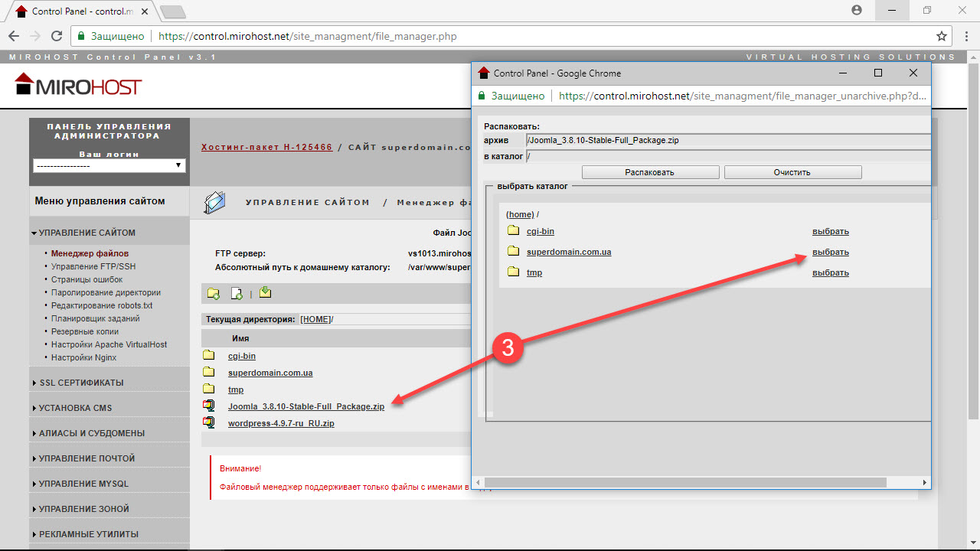
Task: Open Настройки Apache VirtualHost item
Action: [x=109, y=344]
